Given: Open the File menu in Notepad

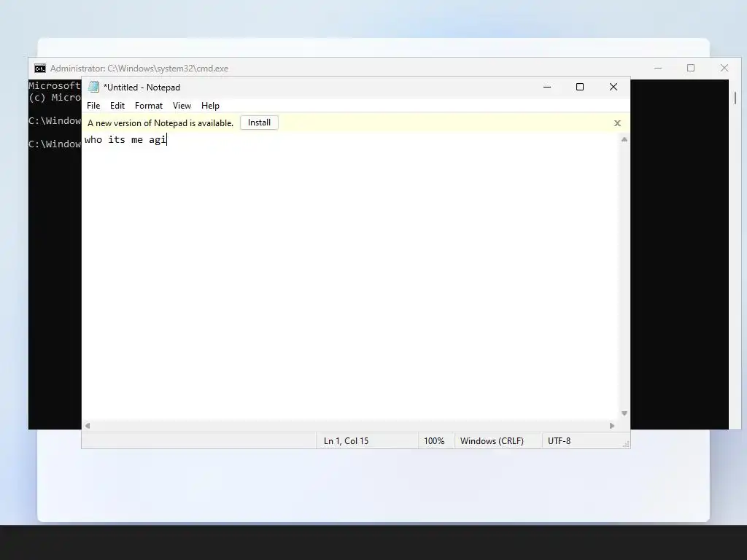Looking at the screenshot, I should pos(93,106).
